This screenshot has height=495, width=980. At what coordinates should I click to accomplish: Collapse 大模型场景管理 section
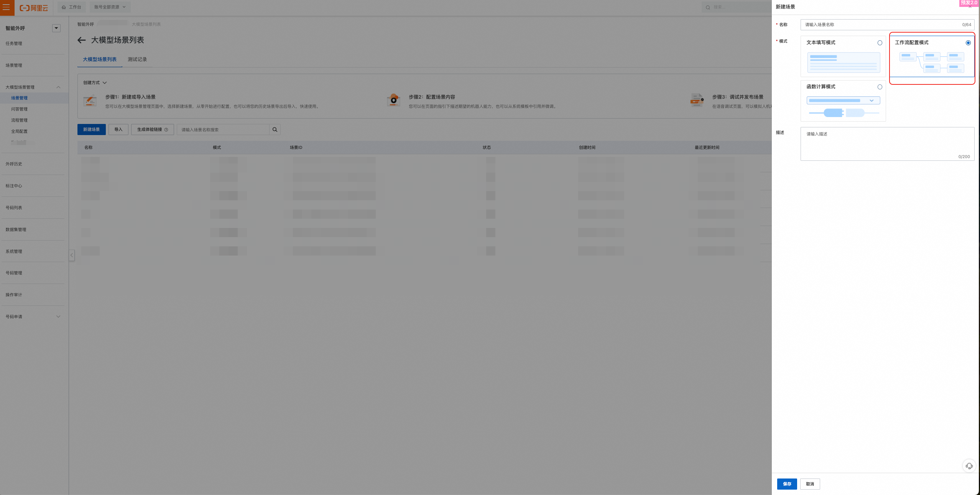[x=58, y=87]
